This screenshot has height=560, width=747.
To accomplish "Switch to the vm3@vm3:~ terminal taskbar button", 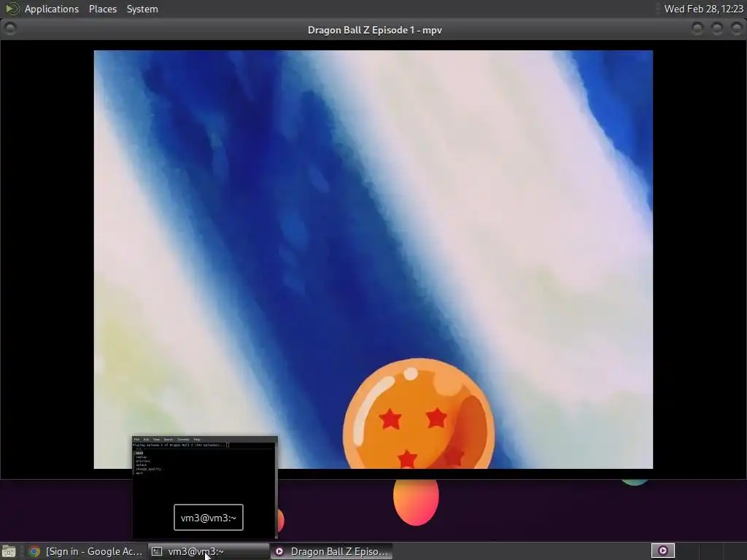I will pyautogui.click(x=209, y=551).
